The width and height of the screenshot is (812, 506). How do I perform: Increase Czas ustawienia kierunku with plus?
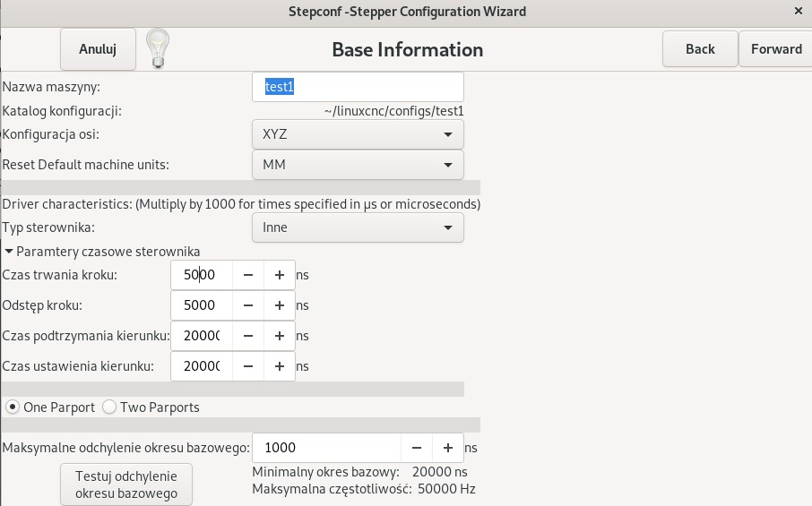point(279,366)
